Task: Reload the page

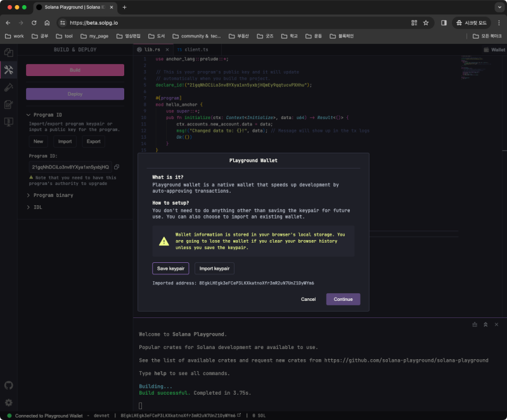Action: [34, 23]
